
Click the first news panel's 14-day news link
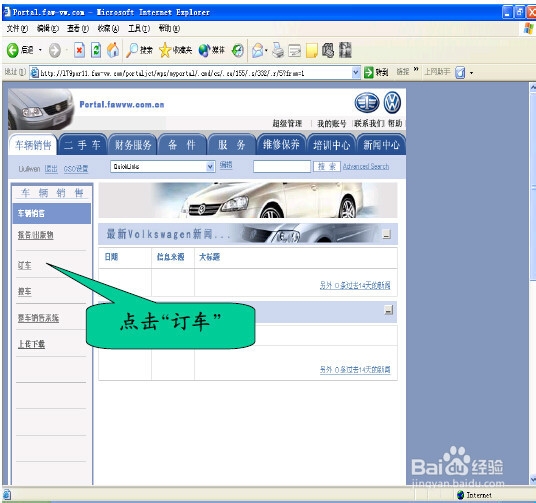(x=355, y=285)
